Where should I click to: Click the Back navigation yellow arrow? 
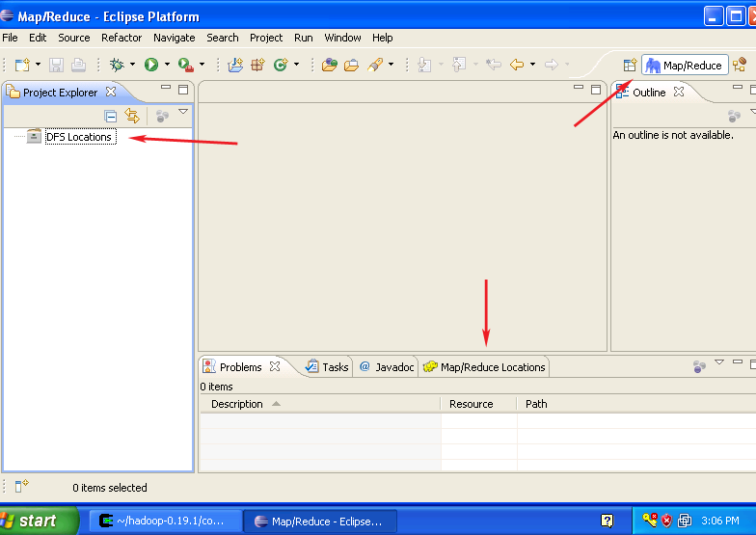(x=517, y=65)
